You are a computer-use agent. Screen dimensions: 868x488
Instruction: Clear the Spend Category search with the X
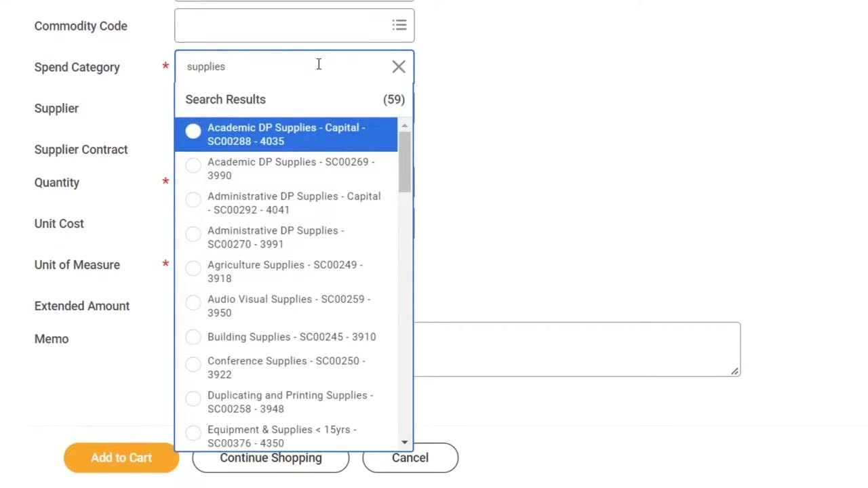399,66
